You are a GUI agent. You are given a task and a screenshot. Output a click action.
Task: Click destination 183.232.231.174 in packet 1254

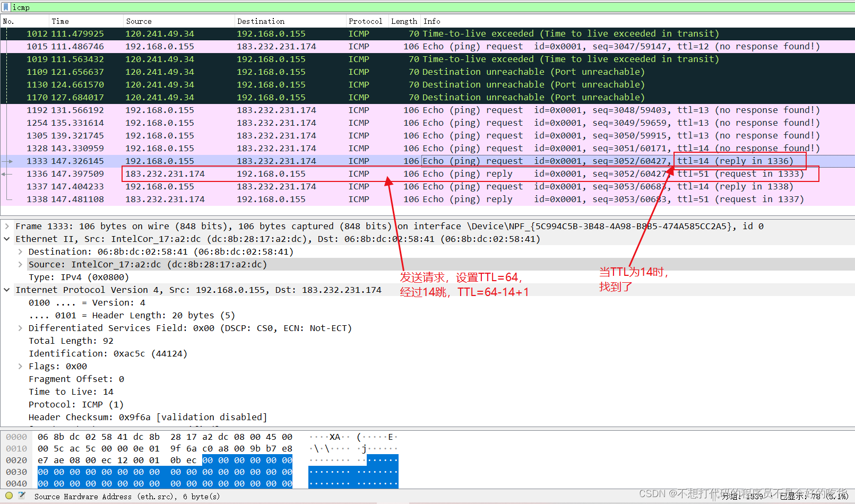tap(277, 123)
